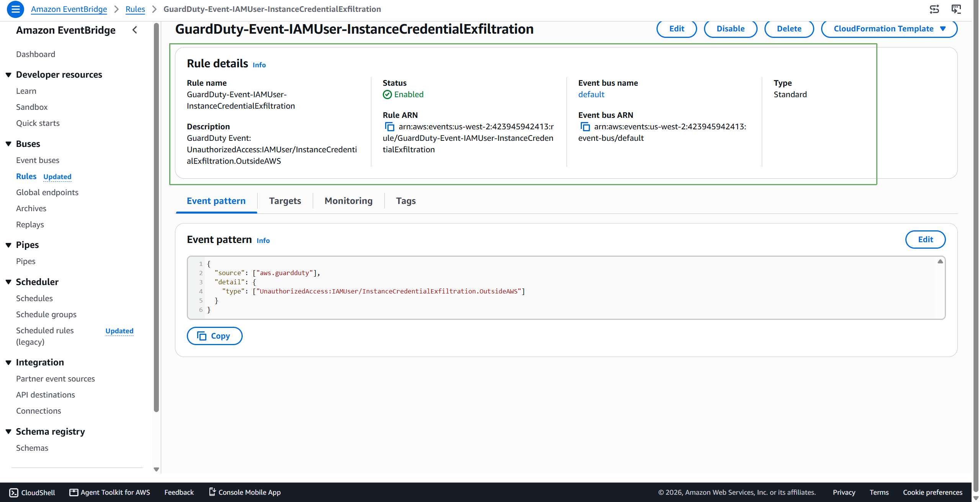The image size is (980, 502).
Task: Open Sandbox in sidebar
Action: (x=32, y=107)
